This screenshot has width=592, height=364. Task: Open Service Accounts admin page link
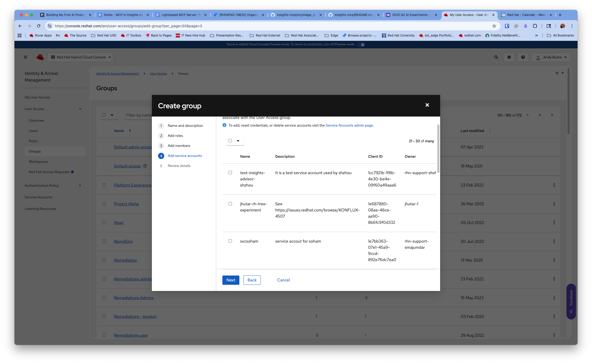(x=349, y=125)
